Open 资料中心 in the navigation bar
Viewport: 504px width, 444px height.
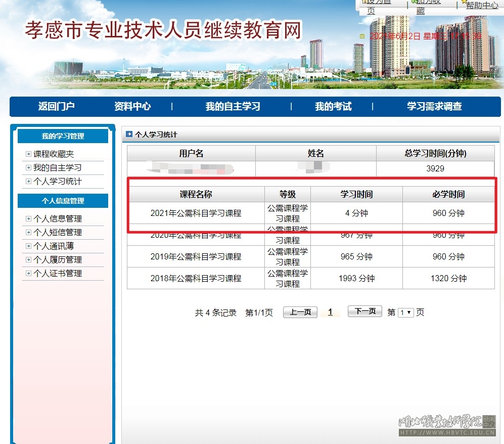tap(132, 107)
